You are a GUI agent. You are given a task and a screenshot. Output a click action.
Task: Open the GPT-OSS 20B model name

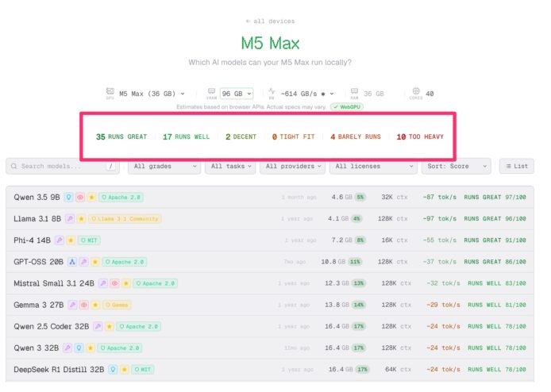(x=38, y=262)
